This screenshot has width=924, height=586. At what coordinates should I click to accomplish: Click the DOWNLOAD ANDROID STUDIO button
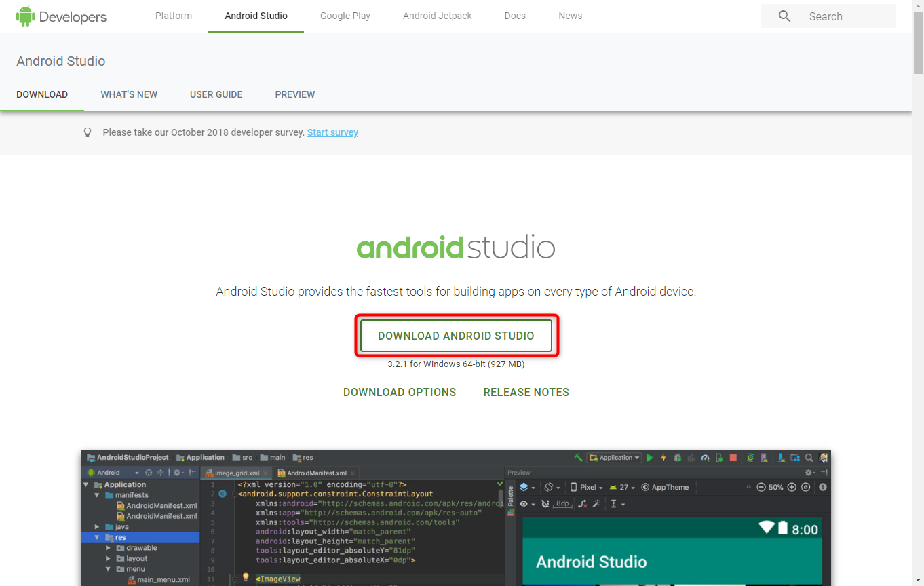(x=456, y=336)
